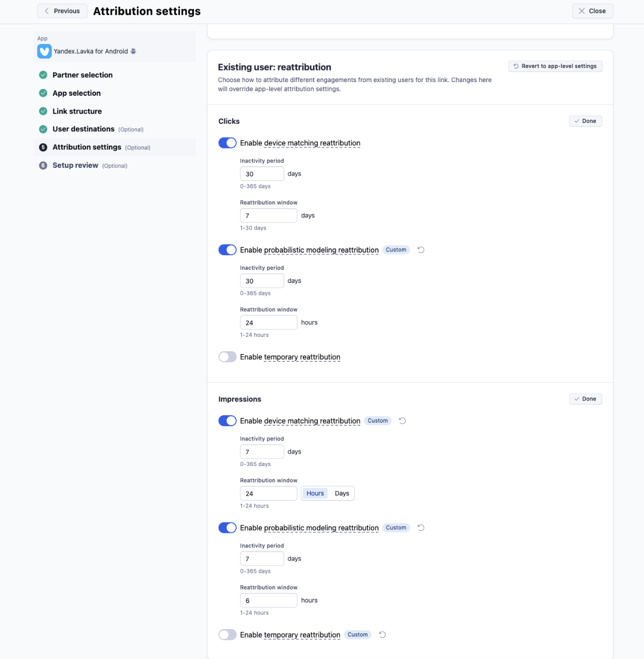
Task: Reset Clicks probabilistic modeling reattribution to default
Action: point(421,250)
